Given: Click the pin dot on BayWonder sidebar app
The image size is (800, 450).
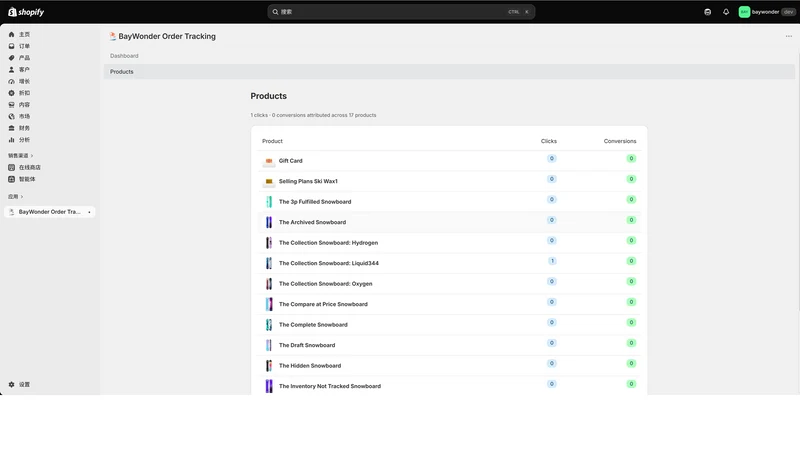Looking at the screenshot, I should coord(89,212).
